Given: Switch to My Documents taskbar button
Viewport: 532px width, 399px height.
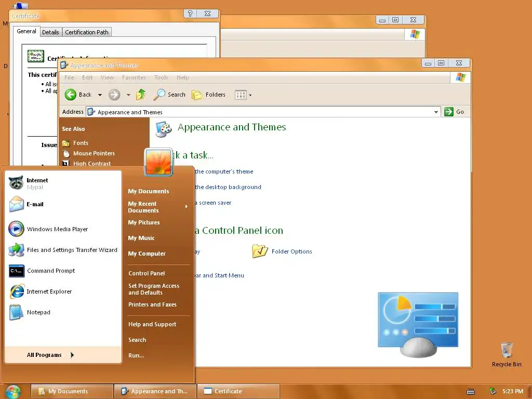Looking at the screenshot, I should point(72,391).
